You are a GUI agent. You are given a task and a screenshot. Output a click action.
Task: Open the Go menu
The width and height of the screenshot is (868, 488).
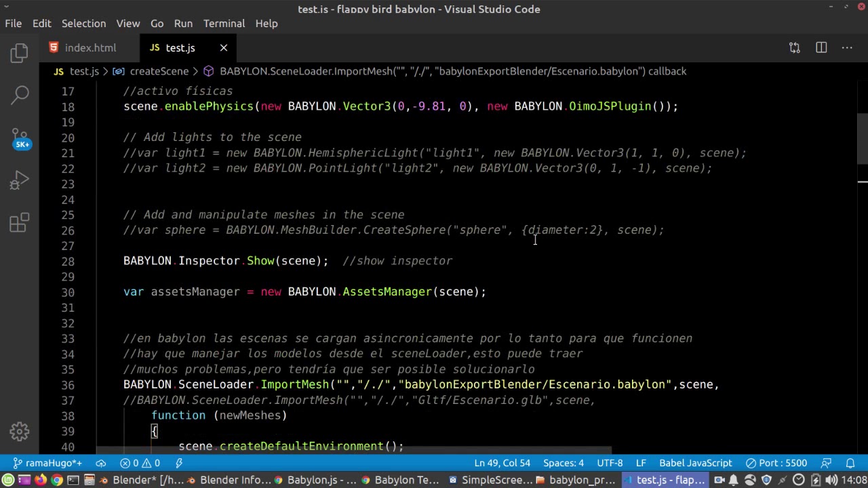pos(157,23)
